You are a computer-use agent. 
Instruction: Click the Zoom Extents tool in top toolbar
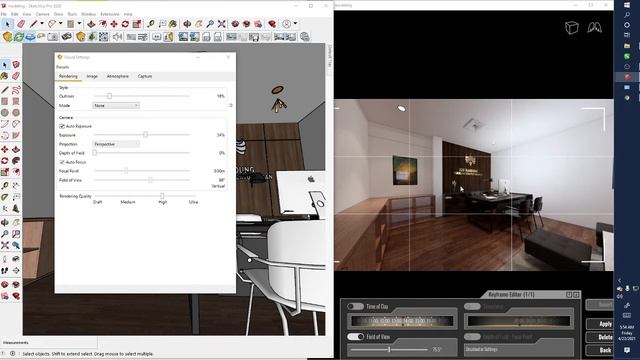[221, 24]
